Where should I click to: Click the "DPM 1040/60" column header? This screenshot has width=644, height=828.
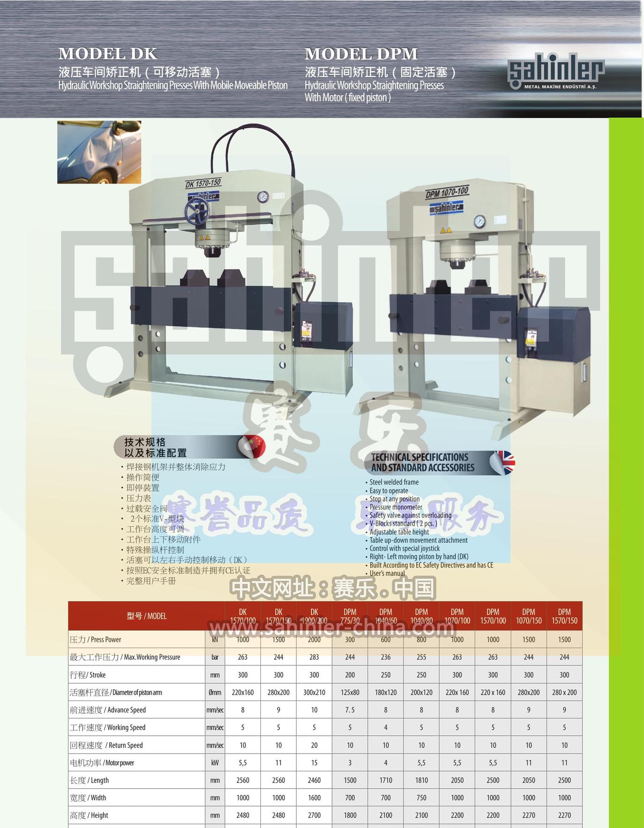point(385,616)
